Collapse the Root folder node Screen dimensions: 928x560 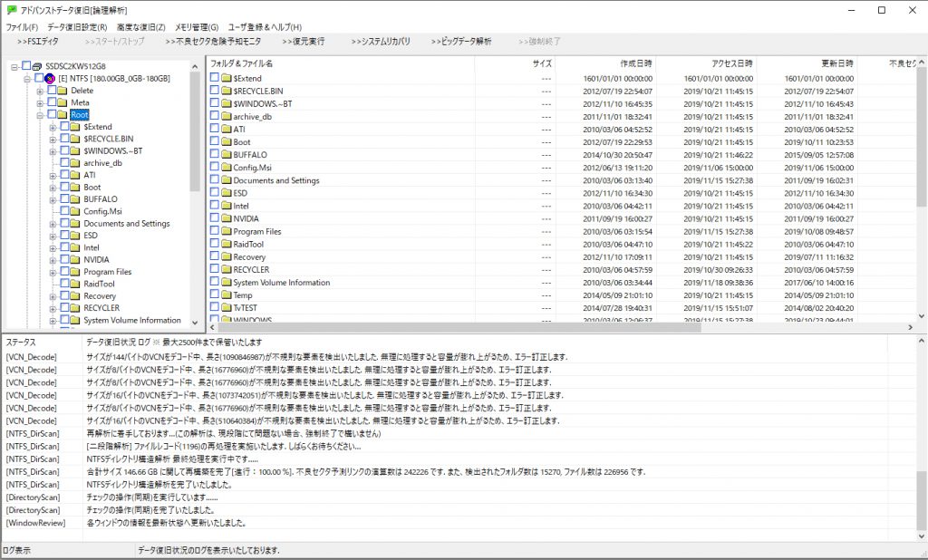coord(40,115)
